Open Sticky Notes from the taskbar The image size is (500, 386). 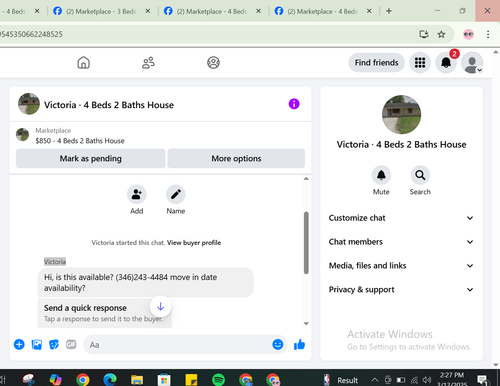click(x=191, y=379)
